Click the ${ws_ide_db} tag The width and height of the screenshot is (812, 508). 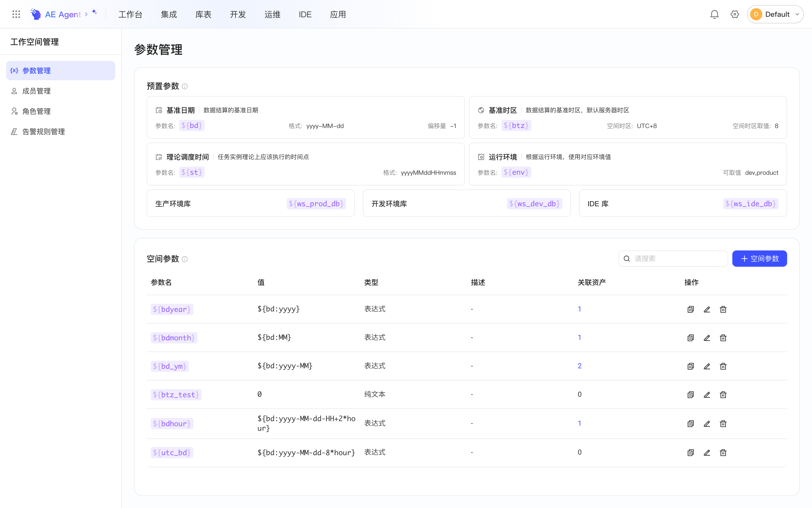point(751,204)
